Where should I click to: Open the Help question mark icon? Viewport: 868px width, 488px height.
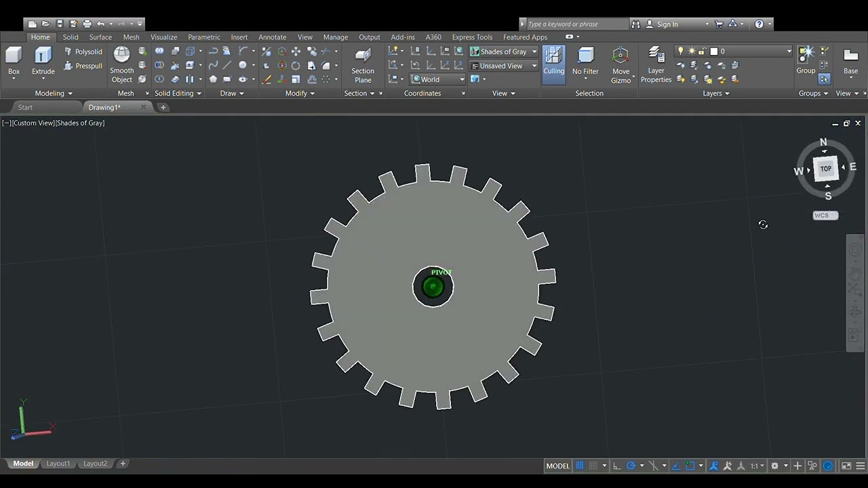(759, 24)
